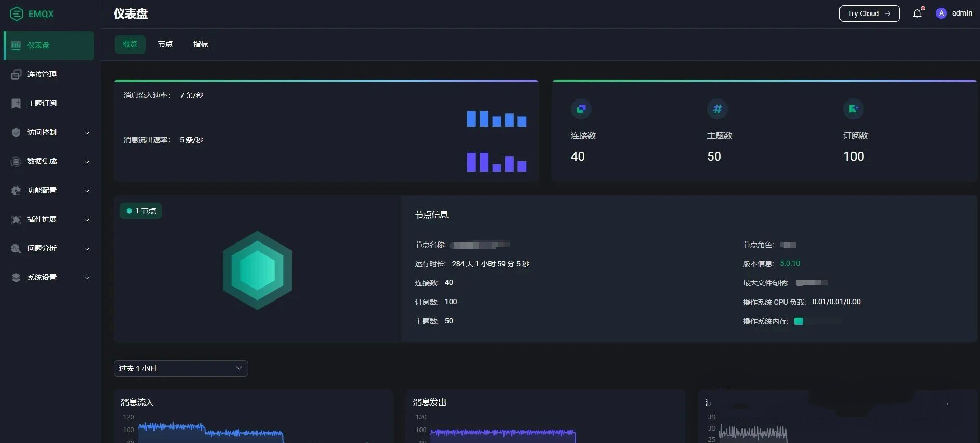Image resolution: width=980 pixels, height=443 pixels.
Task: Click the 消息流出速率 purple bar chart
Action: coord(497,162)
